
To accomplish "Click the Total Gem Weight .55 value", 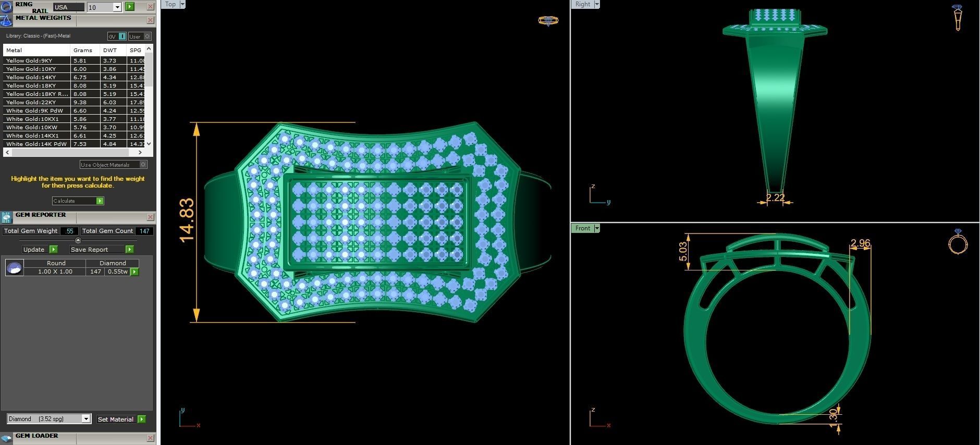I will point(69,231).
